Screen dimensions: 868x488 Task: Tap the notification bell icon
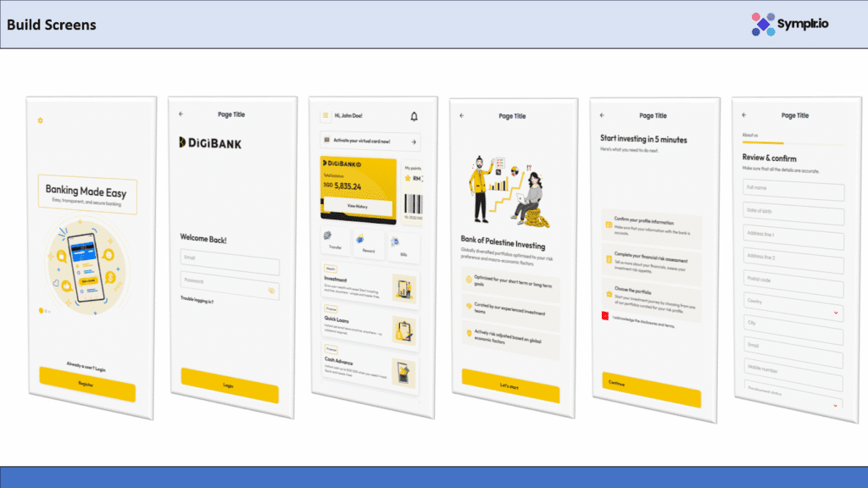pyautogui.click(x=414, y=117)
